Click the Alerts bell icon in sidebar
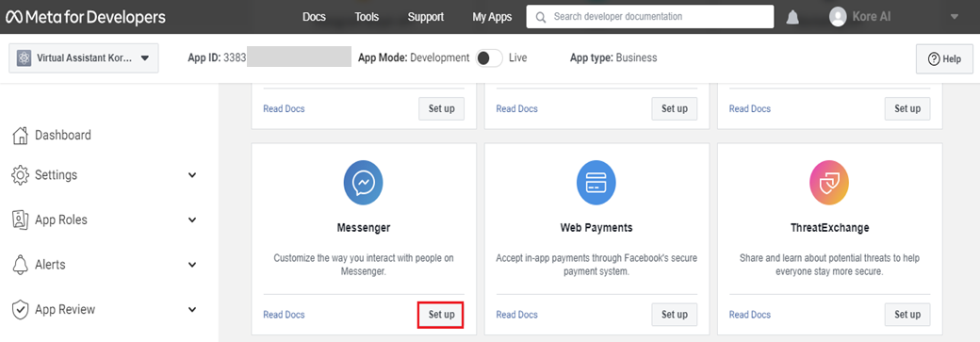The height and width of the screenshot is (342, 980). [21, 265]
